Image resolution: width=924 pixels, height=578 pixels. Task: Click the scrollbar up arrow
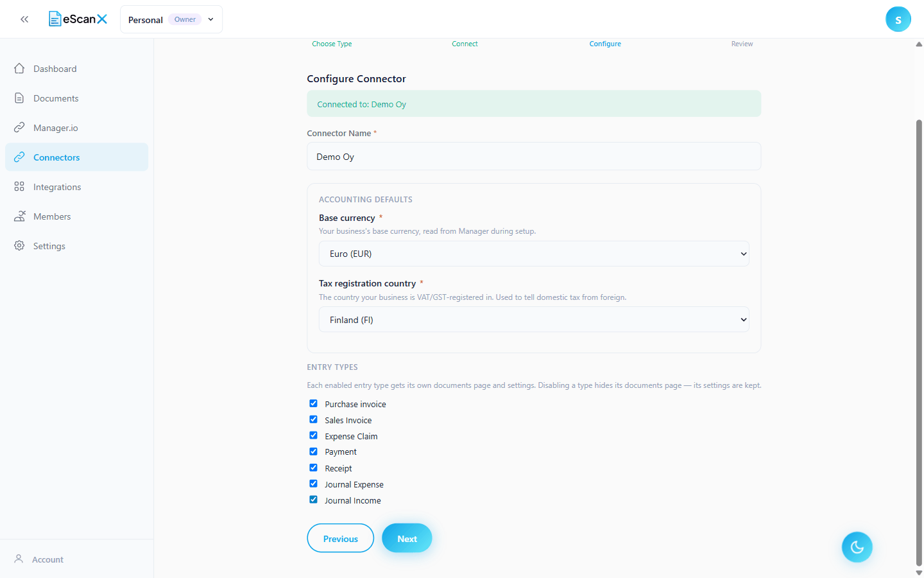pyautogui.click(x=919, y=44)
